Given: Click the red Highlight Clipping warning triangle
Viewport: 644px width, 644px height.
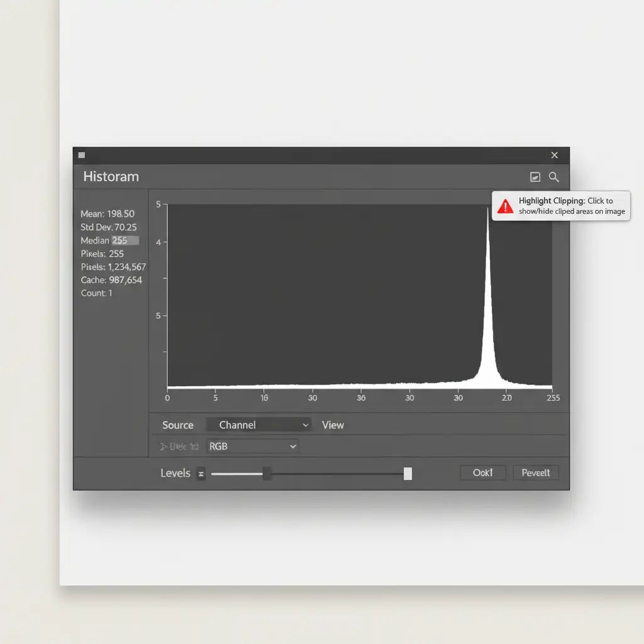Looking at the screenshot, I should point(505,206).
